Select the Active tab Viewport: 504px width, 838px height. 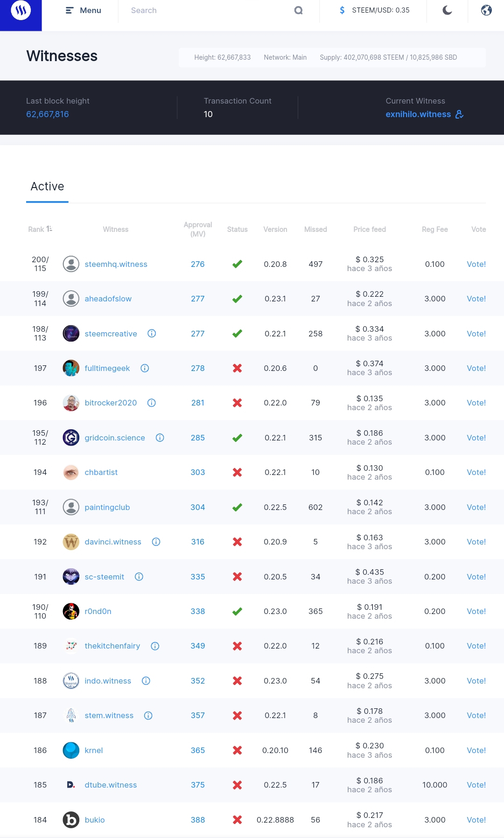(x=47, y=187)
